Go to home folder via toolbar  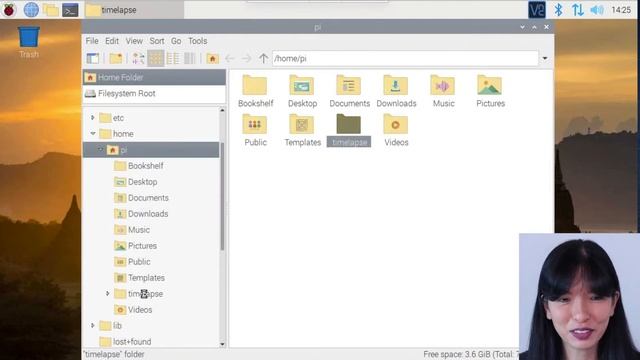click(212, 58)
